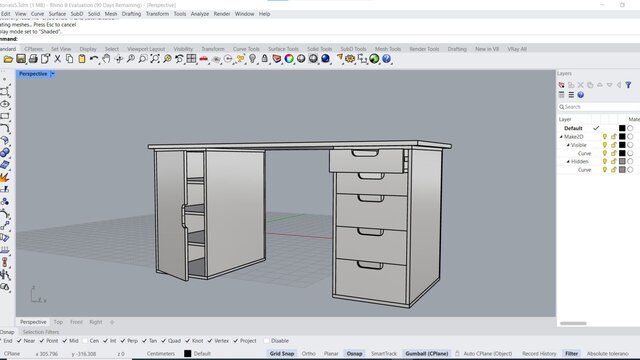Click the Paste clipboard icon
This screenshot has height=360, width=640.
[82, 59]
